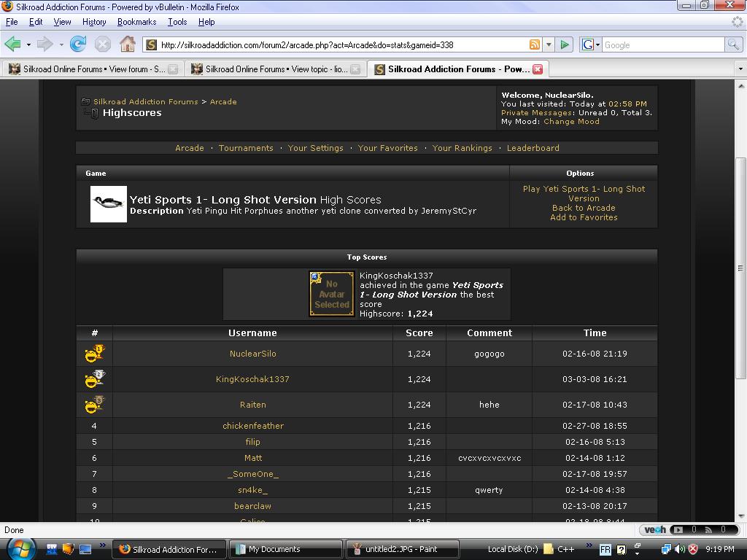The height and width of the screenshot is (560, 747).
Task: Click KingKoschak1337's second place trophy icon
Action: (94, 379)
